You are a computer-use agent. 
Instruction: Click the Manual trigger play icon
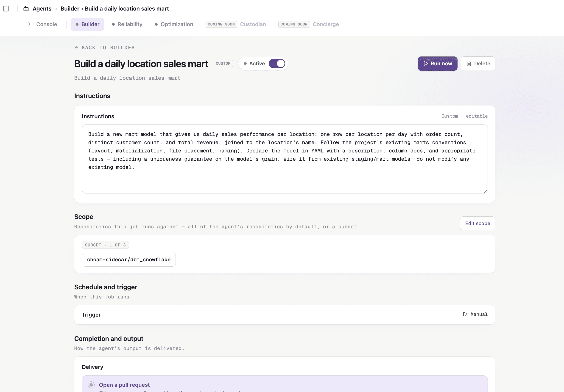tap(465, 315)
